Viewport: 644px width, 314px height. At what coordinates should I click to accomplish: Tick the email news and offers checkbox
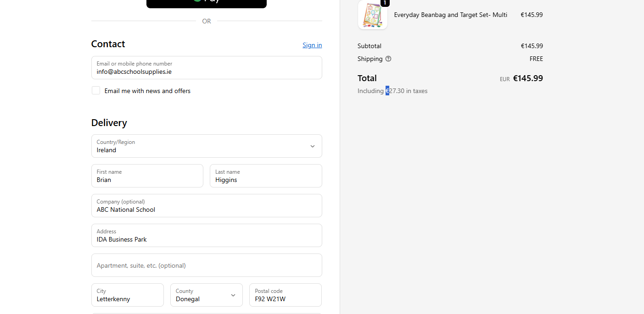(96, 91)
